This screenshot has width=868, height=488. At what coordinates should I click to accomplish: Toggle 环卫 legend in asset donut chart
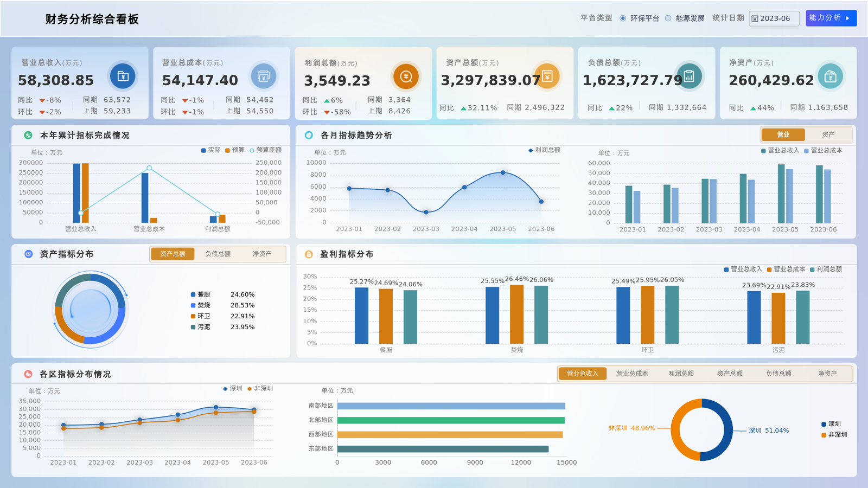[201, 316]
